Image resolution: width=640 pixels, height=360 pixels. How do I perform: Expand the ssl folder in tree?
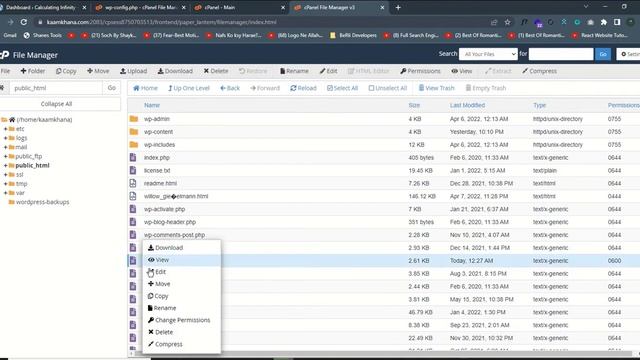point(6,175)
